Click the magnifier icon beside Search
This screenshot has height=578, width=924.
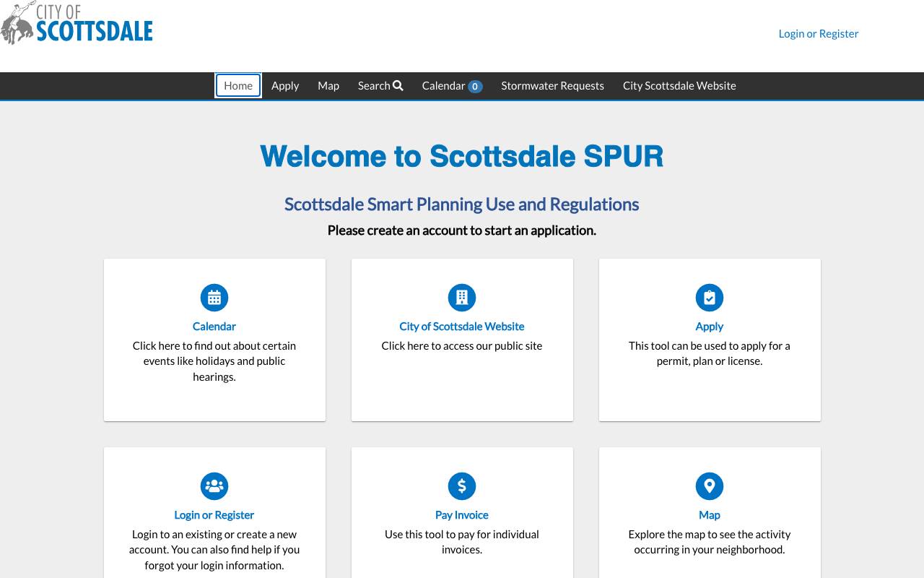[398, 85]
